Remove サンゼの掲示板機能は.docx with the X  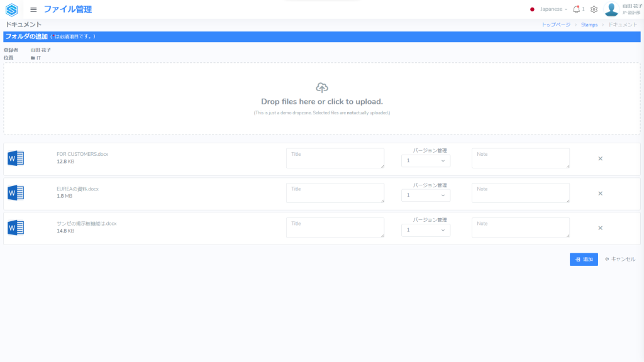600,228
